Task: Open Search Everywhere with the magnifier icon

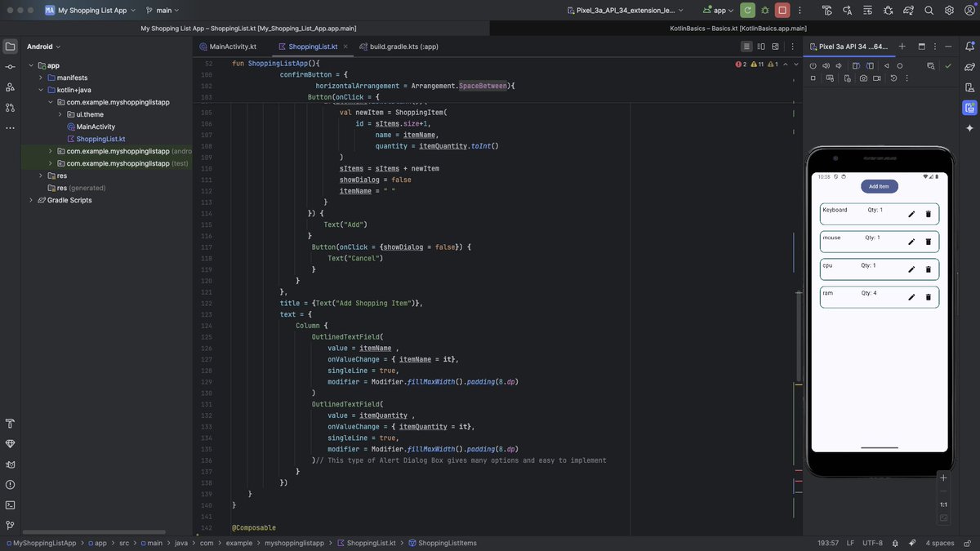Action: (x=929, y=9)
